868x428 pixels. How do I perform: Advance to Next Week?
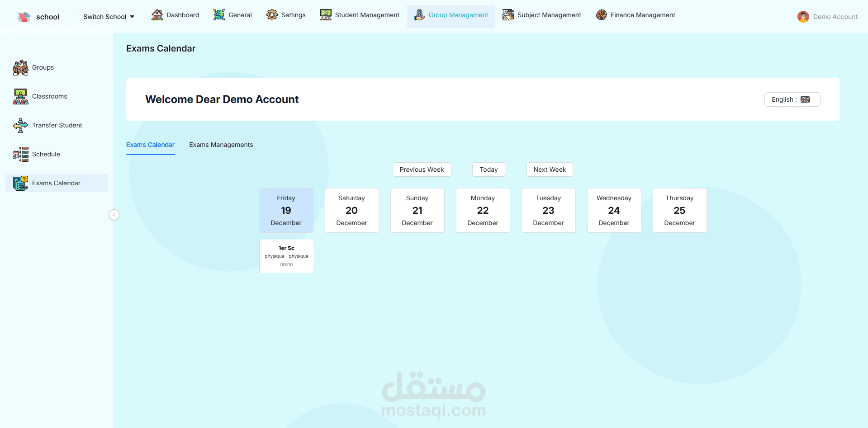point(550,169)
